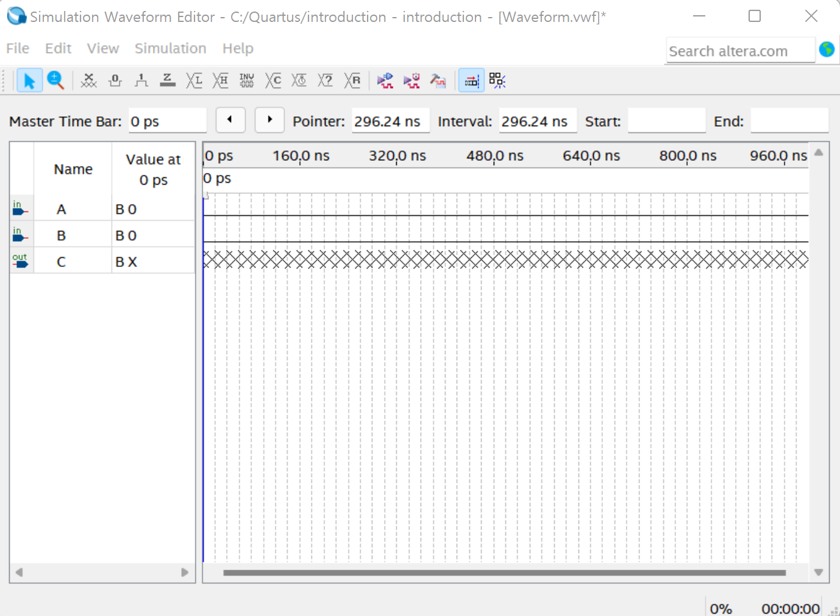This screenshot has width=840, height=616.
Task: Click the Master Time Bar input field
Action: pos(168,121)
